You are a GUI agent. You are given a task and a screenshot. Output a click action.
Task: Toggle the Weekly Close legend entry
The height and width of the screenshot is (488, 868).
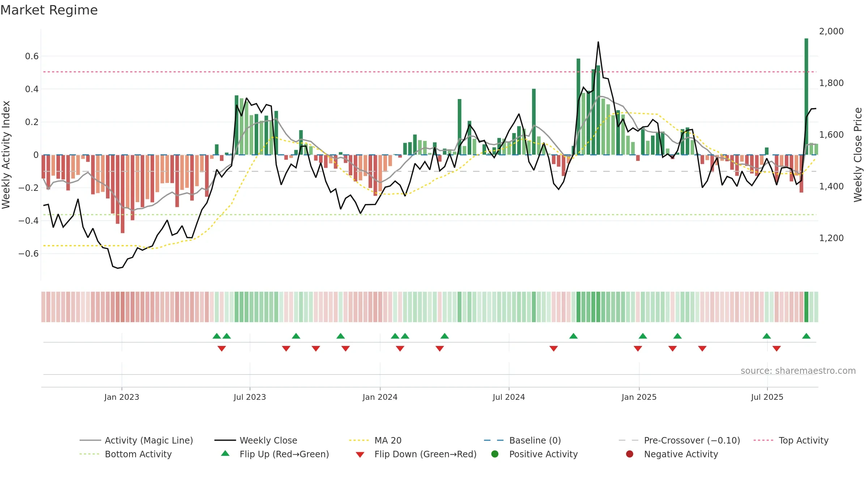click(x=256, y=440)
